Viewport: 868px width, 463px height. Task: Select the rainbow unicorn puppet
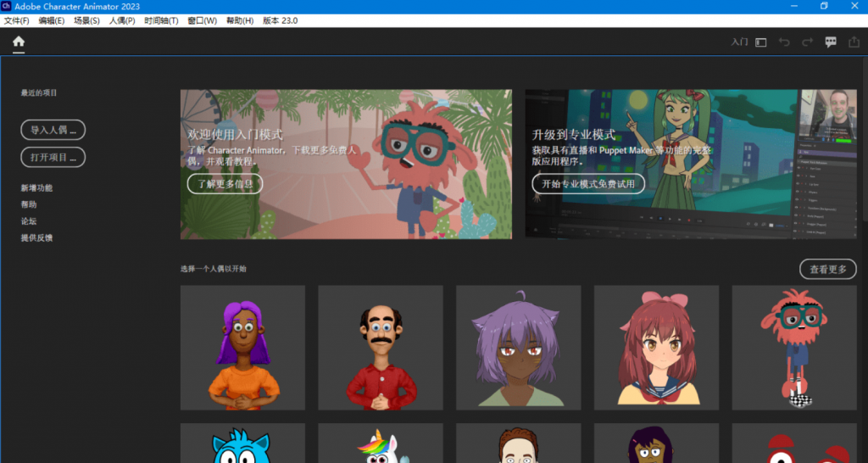pos(381,443)
